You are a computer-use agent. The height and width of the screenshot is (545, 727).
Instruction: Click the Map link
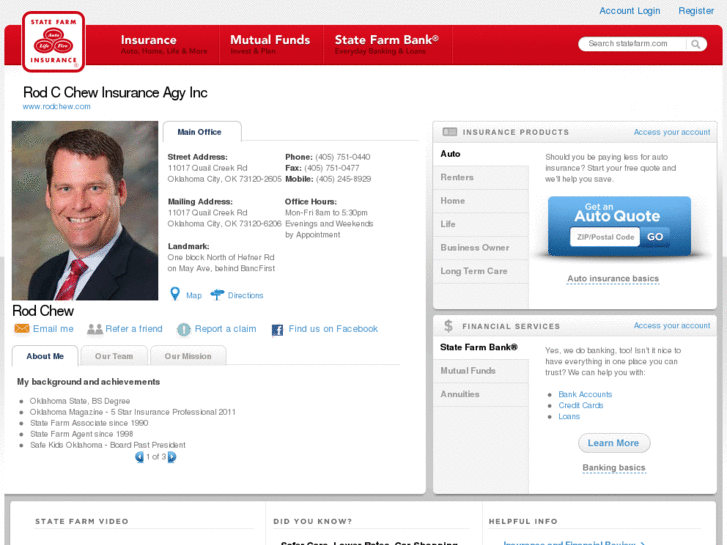(x=194, y=295)
